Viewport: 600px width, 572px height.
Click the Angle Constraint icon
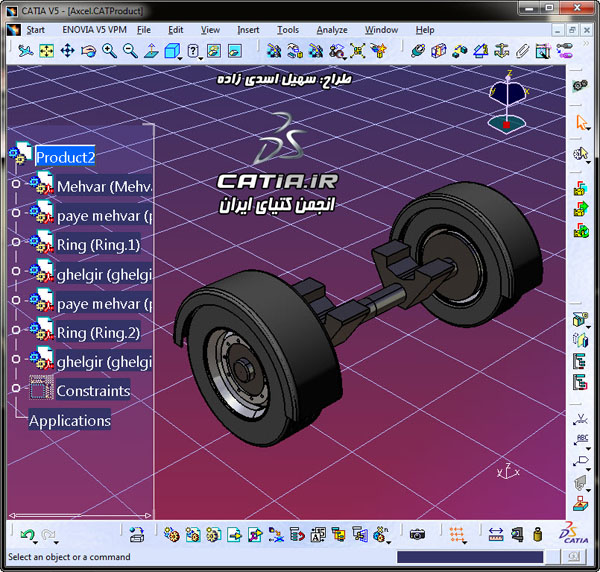click(481, 51)
